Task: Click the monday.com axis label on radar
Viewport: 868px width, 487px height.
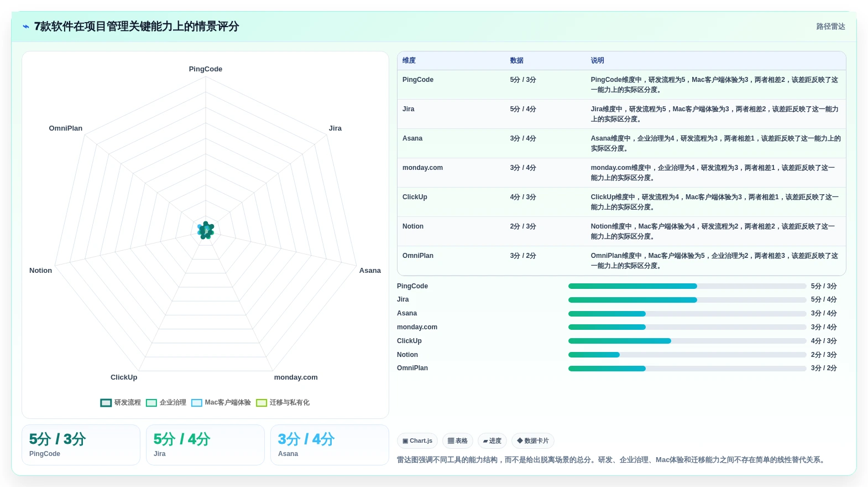Action: pyautogui.click(x=296, y=377)
